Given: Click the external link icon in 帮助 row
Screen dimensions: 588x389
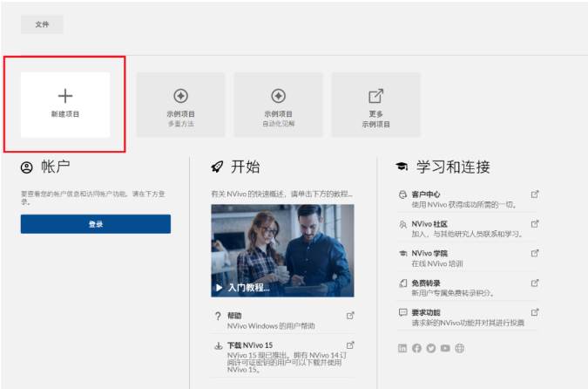Looking at the screenshot, I should [x=350, y=316].
